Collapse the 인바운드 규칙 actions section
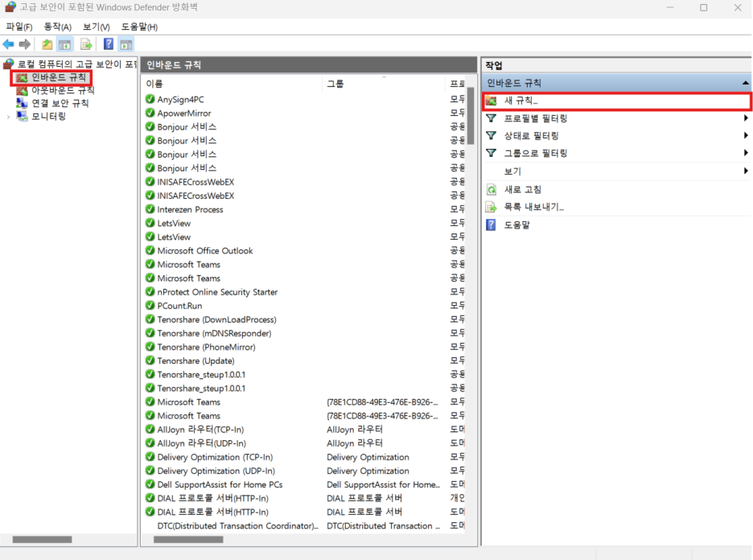 point(745,83)
